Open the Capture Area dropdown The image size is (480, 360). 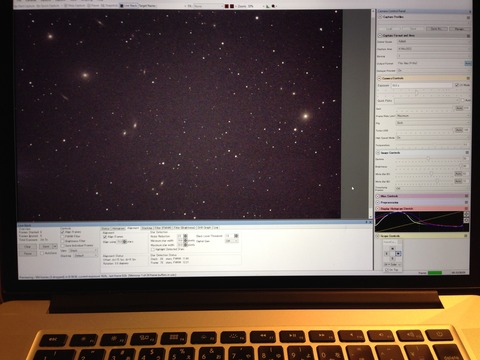(434, 49)
